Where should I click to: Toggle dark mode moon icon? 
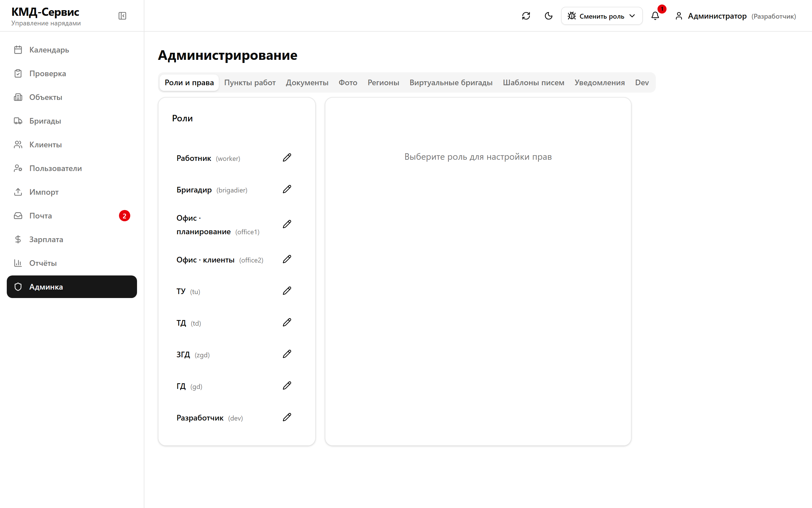pyautogui.click(x=548, y=16)
